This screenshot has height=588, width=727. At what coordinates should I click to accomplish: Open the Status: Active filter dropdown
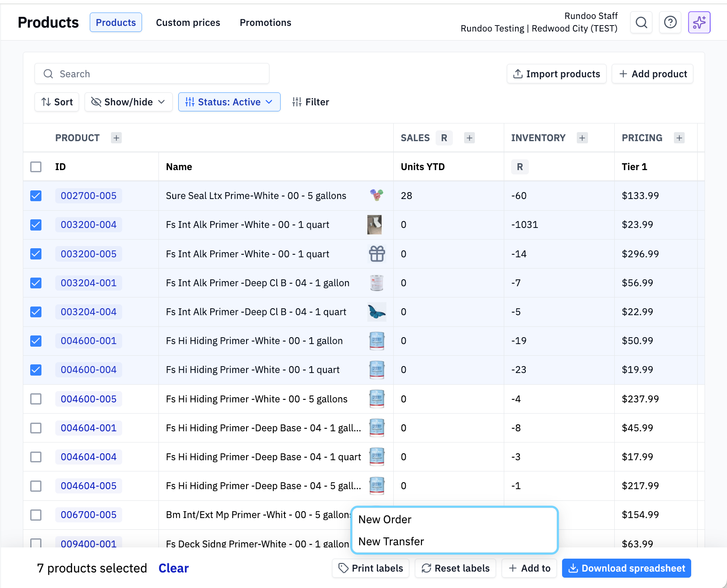point(229,102)
